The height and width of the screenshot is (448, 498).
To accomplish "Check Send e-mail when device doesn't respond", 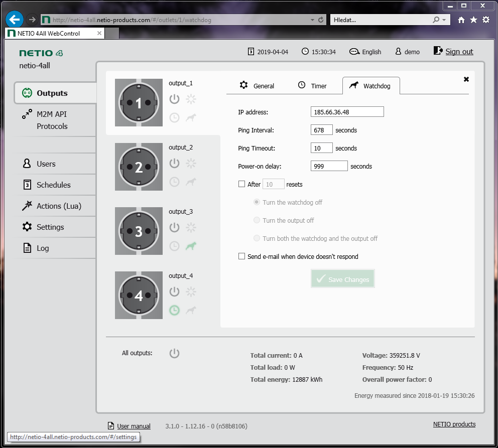I will [241, 256].
